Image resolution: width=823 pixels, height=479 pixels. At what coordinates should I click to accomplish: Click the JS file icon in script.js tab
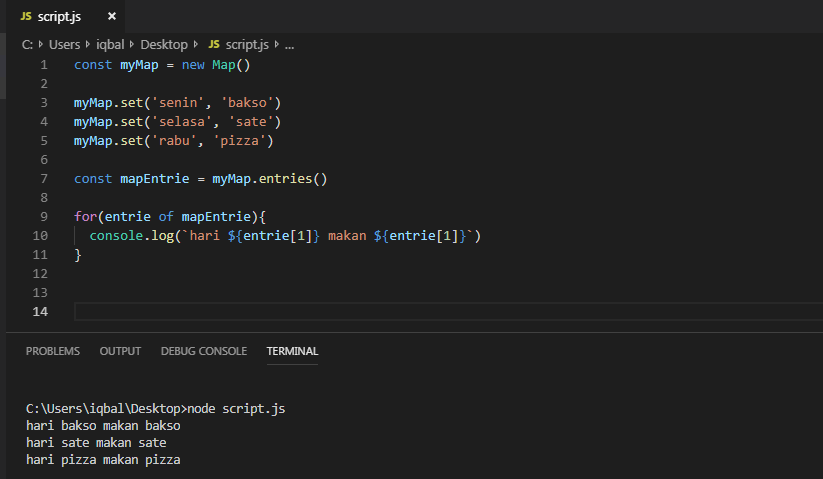[x=26, y=16]
